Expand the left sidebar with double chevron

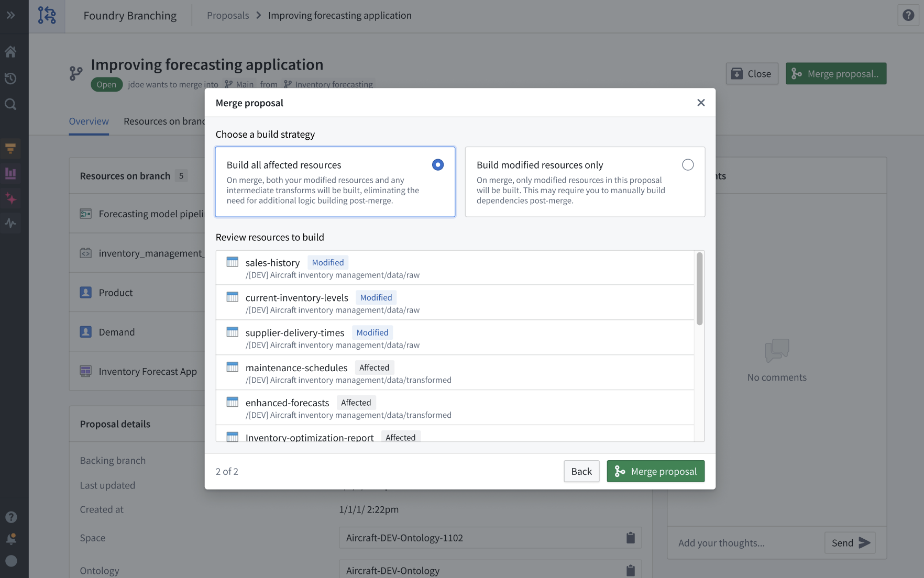coord(10,15)
